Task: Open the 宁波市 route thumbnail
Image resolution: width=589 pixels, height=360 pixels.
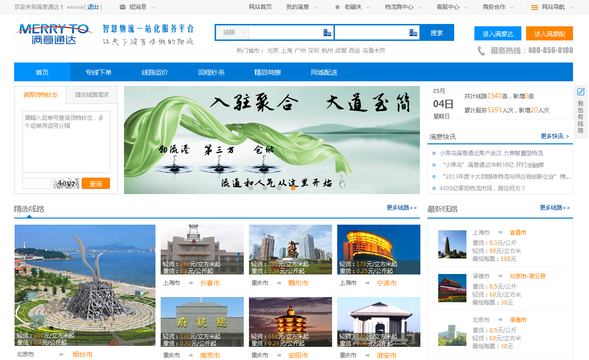Action: pos(379,250)
